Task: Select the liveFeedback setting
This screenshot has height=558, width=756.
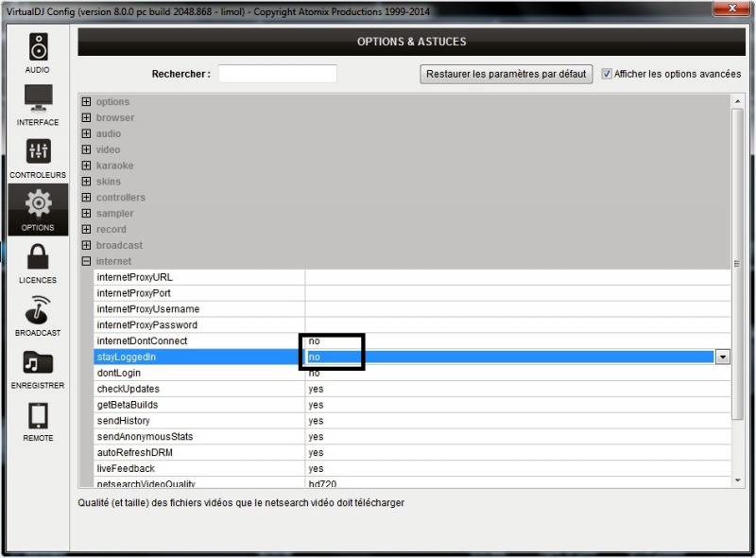Action: tap(126, 468)
